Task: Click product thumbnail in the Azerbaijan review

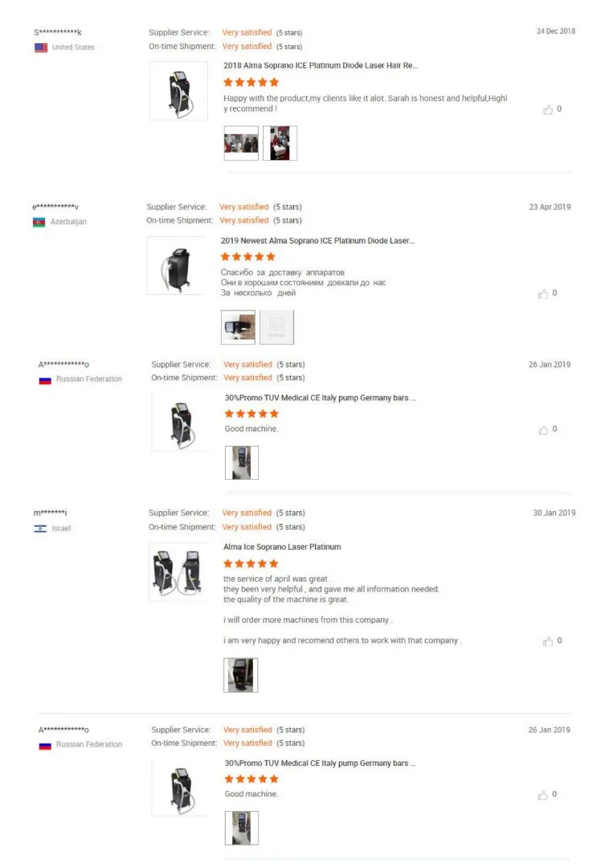Action: pyautogui.click(x=175, y=265)
